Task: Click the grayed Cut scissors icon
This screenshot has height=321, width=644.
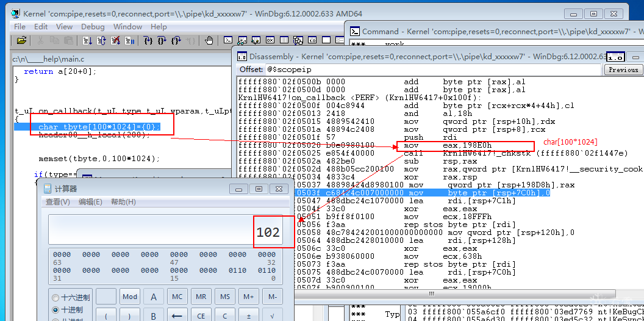Action: (x=40, y=40)
